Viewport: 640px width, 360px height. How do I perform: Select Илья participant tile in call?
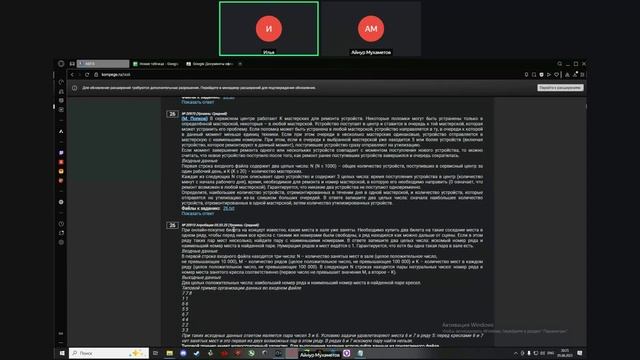[269, 29]
